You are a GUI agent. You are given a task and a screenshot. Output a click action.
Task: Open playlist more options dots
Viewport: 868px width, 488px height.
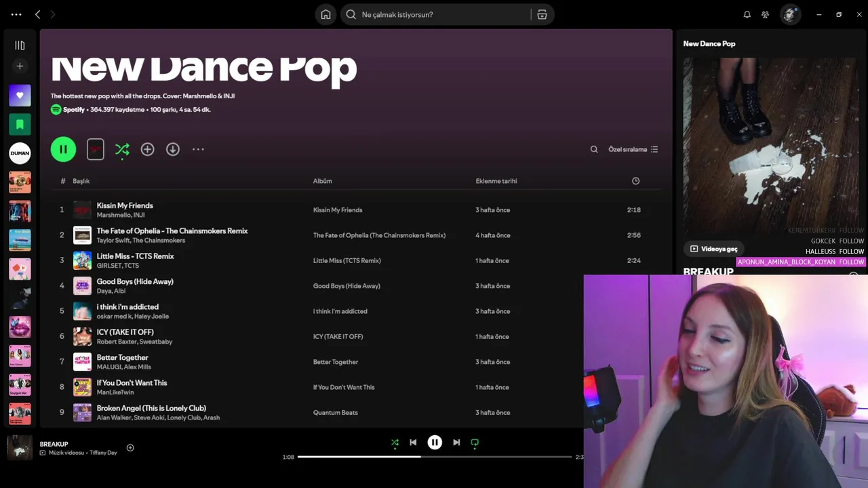tap(198, 149)
